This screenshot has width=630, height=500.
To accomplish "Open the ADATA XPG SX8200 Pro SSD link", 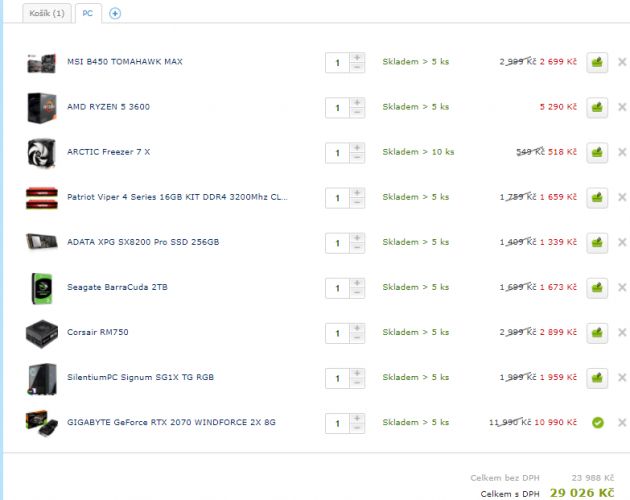I will click(x=143, y=242).
